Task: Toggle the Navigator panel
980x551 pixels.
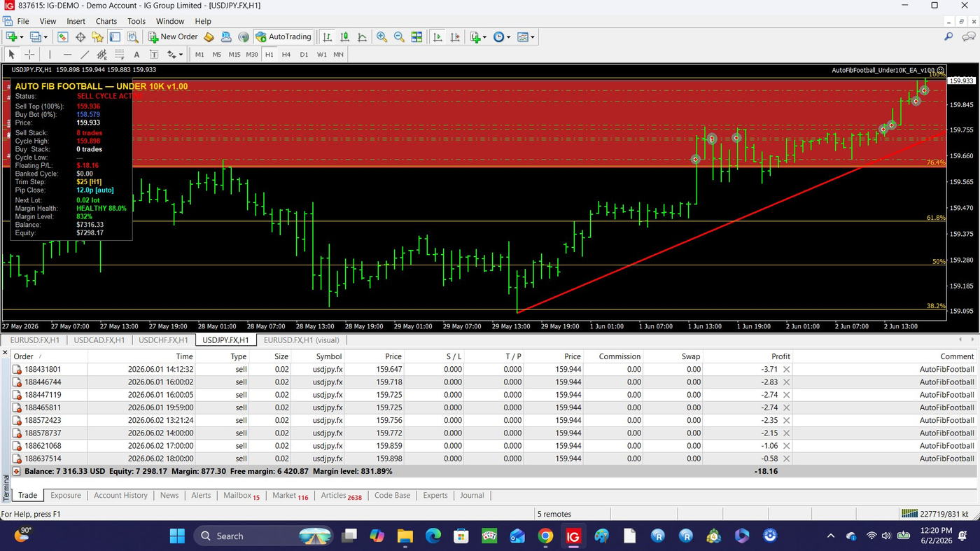Action: point(97,36)
